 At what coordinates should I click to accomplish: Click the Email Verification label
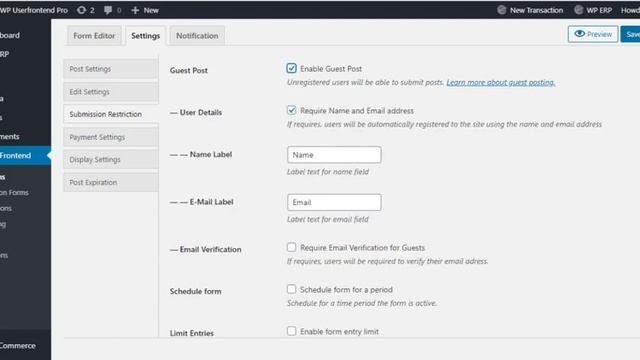coord(206,249)
